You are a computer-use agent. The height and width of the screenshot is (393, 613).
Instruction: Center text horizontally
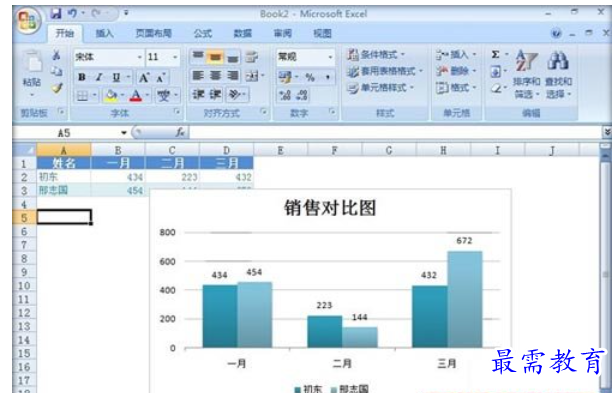pos(215,75)
